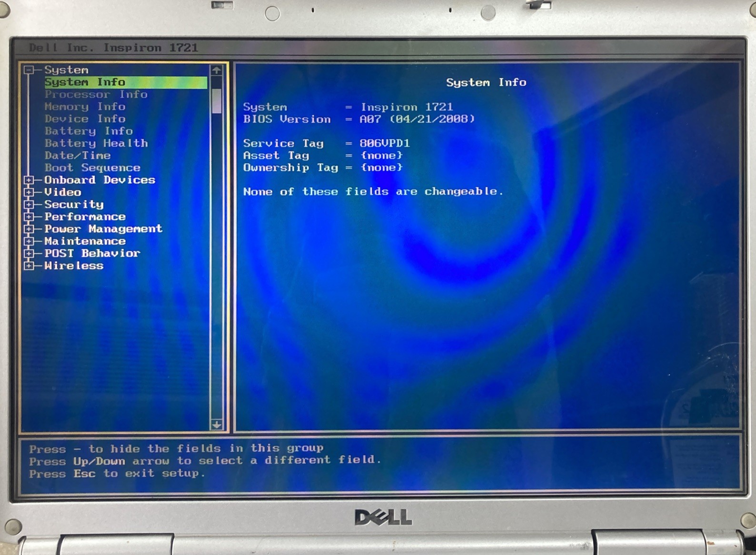Open the Processor Info entry

(x=96, y=94)
